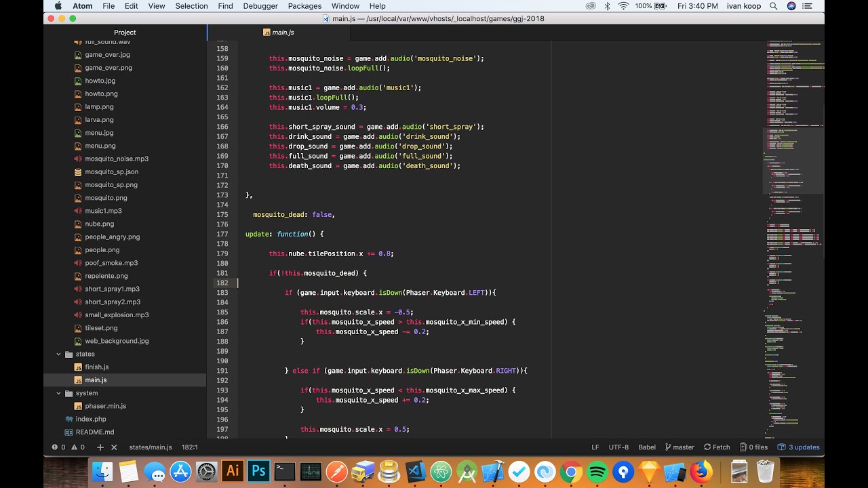Click the linter error count icon in status bar

tap(55, 447)
